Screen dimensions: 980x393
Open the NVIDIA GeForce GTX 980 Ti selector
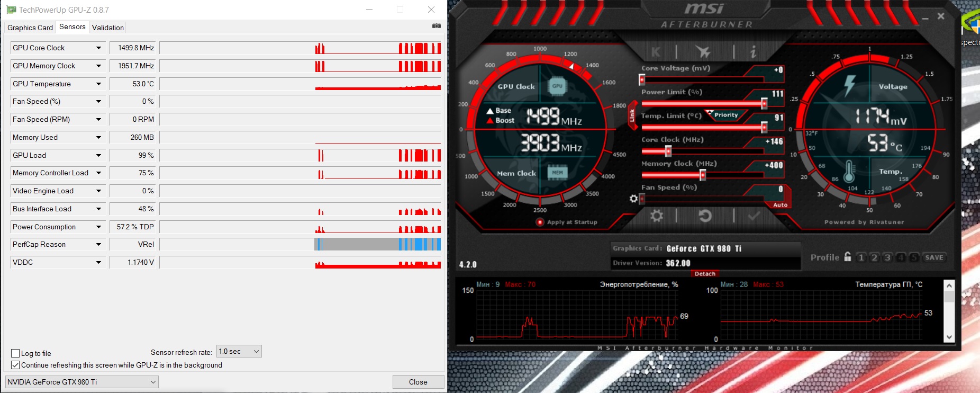(x=82, y=382)
